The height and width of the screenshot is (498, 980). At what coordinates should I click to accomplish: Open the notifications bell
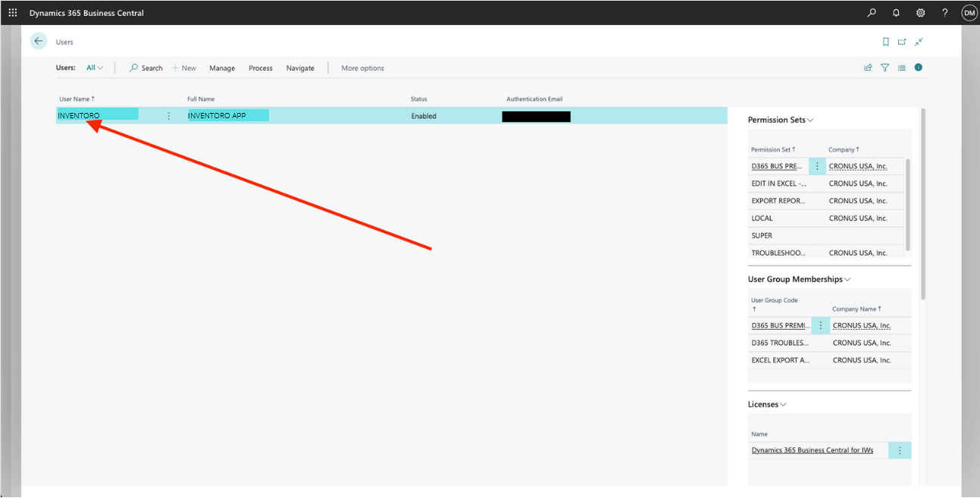point(896,13)
